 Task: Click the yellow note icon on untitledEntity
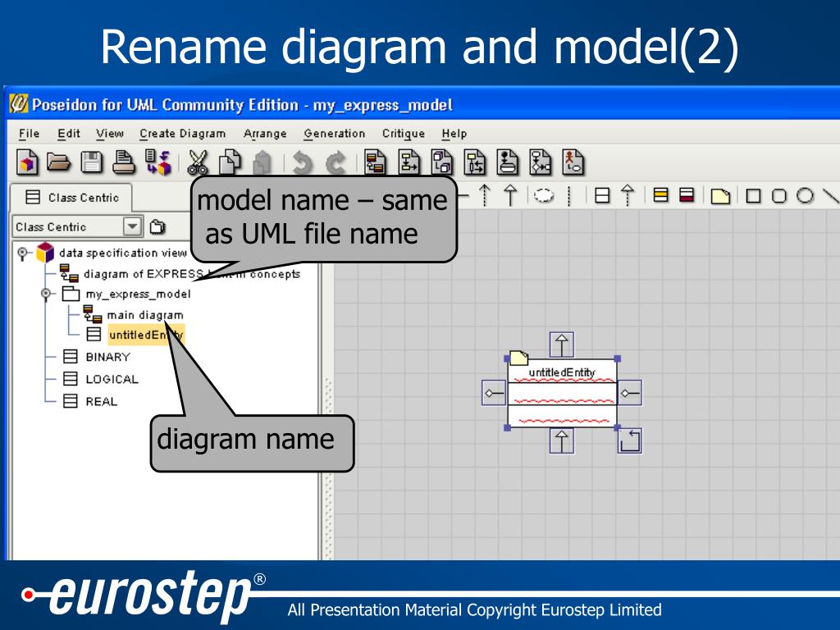coord(518,358)
